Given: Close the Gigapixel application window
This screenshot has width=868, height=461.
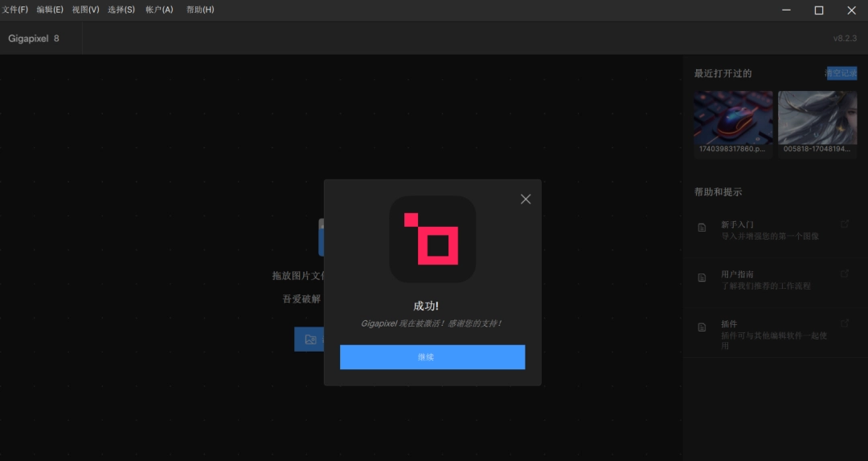Looking at the screenshot, I should point(851,10).
